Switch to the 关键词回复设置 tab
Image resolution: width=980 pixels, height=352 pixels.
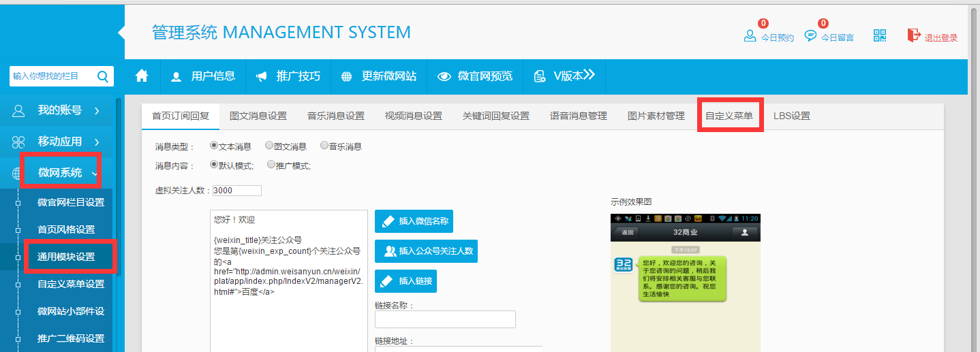click(x=495, y=116)
